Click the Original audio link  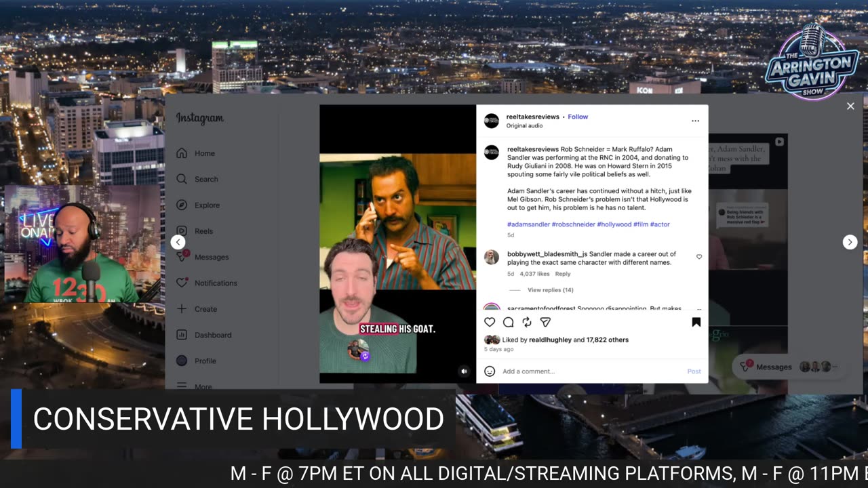point(524,125)
